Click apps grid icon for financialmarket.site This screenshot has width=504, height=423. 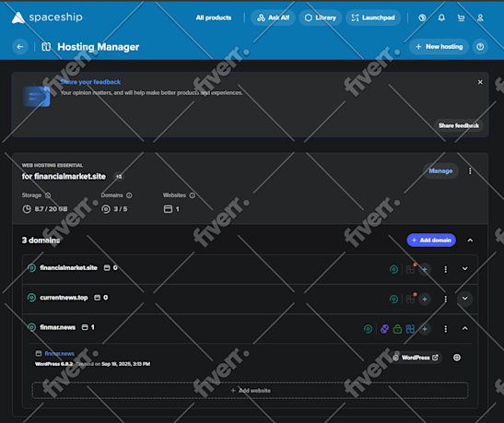[410, 269]
